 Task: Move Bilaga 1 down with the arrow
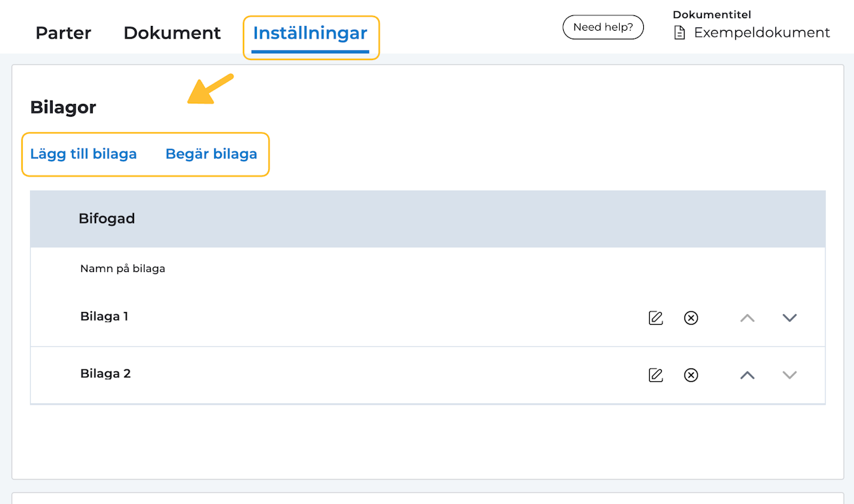tap(789, 318)
